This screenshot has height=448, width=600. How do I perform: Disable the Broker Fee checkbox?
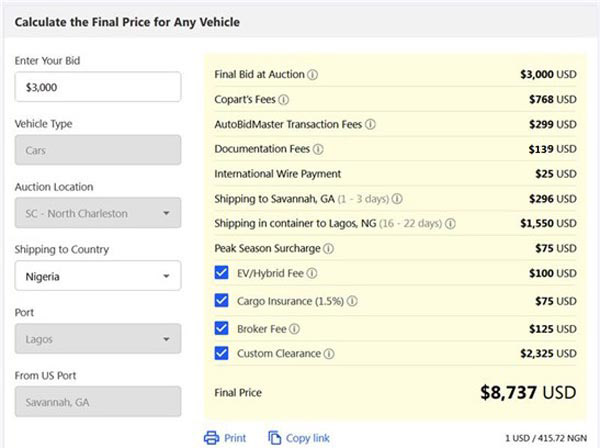click(x=222, y=327)
